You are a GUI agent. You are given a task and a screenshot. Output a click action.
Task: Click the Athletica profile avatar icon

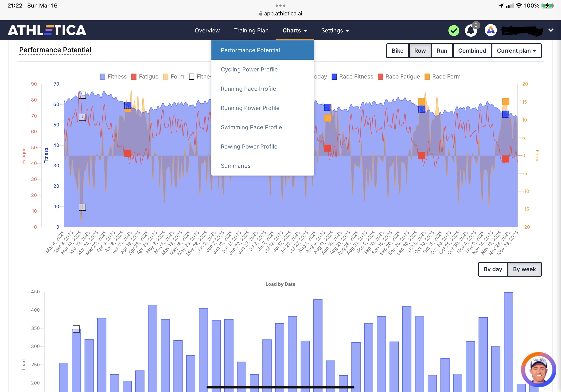(491, 30)
